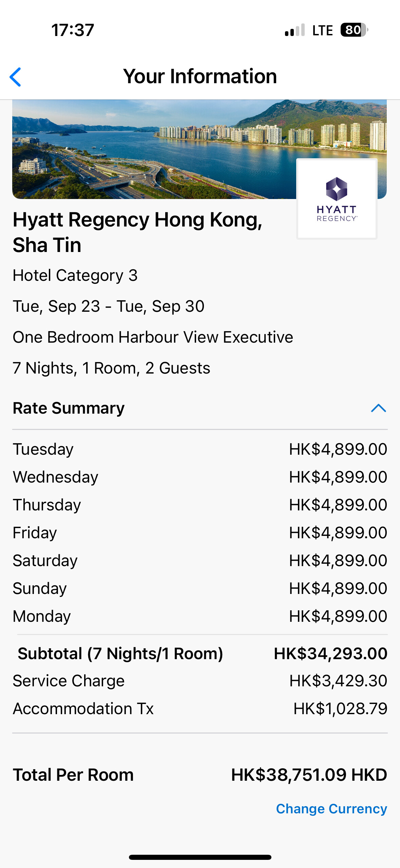The image size is (400, 868).
Task: Tap the Rate Summary heading
Action: [x=69, y=408]
